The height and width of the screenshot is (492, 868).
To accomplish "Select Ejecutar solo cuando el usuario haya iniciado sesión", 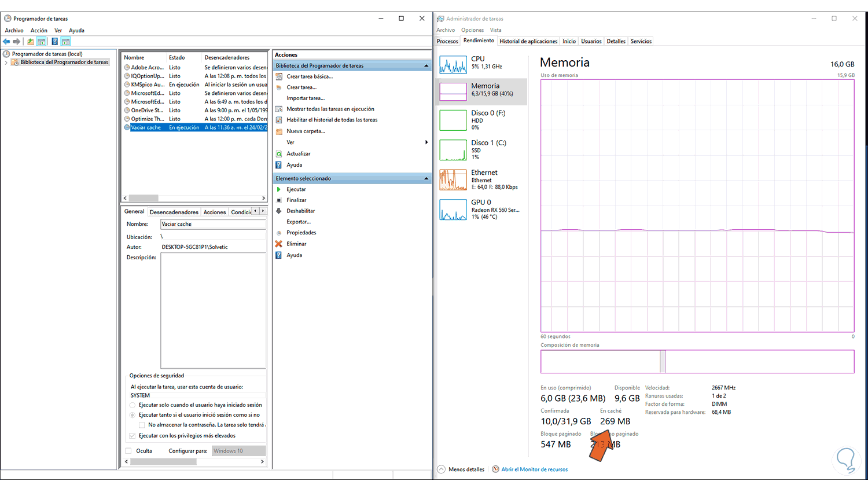I will (x=133, y=405).
